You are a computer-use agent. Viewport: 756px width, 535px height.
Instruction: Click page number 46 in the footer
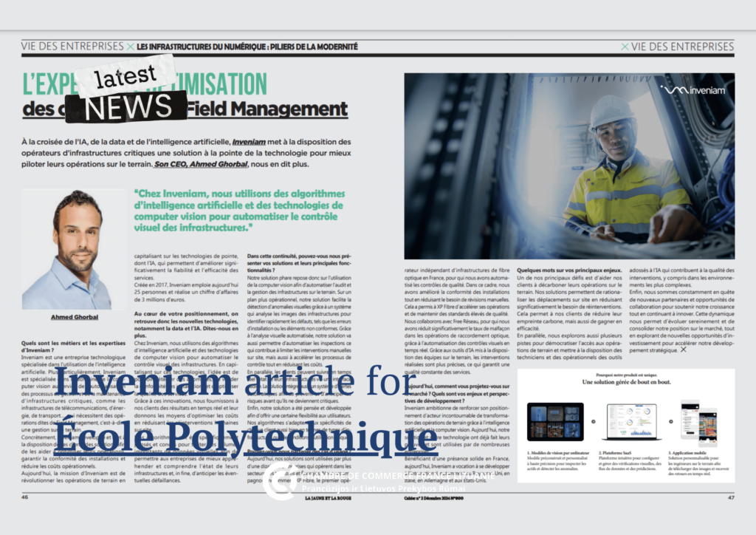coord(24,497)
